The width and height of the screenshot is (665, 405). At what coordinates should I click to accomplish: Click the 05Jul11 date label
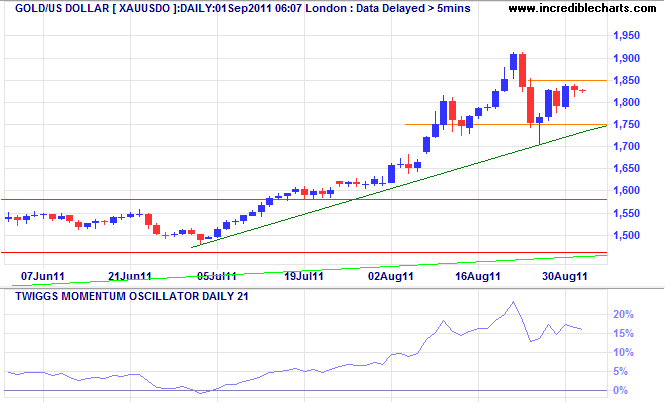[x=217, y=277]
